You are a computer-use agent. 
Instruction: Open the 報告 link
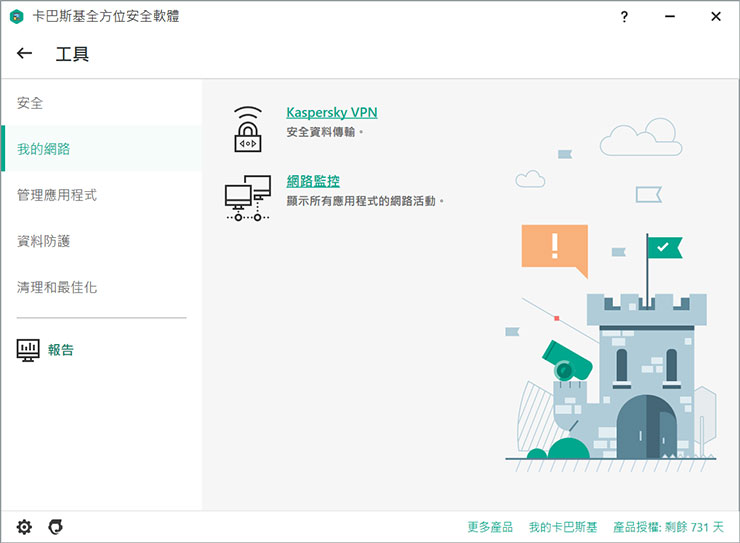tap(60, 350)
